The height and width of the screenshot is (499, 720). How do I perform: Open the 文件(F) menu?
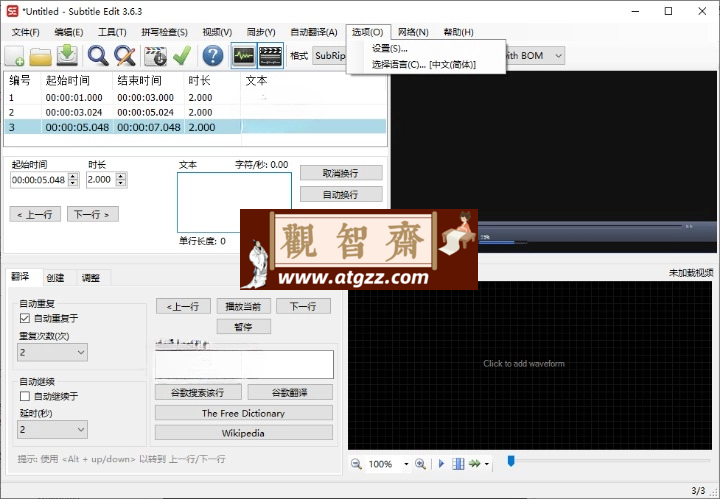point(26,32)
